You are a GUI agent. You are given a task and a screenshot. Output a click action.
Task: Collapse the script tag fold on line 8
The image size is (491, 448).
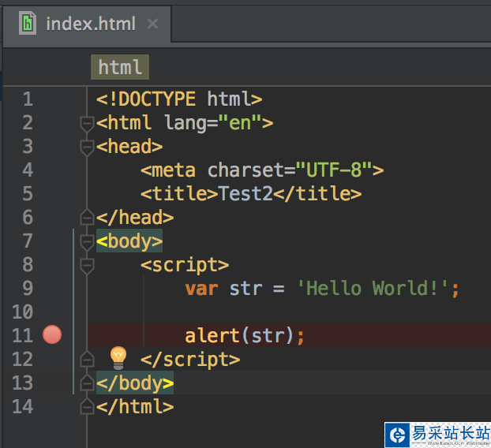87,265
